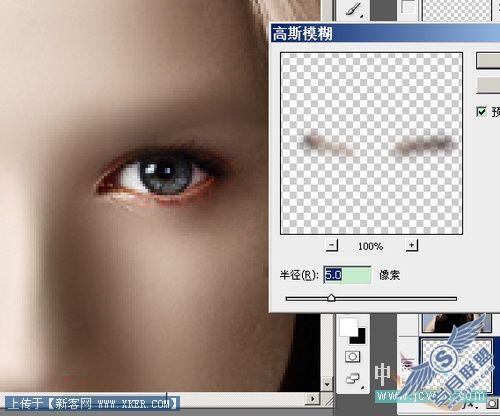This screenshot has height=416, width=500.
Task: Select the Brush tool in the toolbox
Action: [354, 9]
